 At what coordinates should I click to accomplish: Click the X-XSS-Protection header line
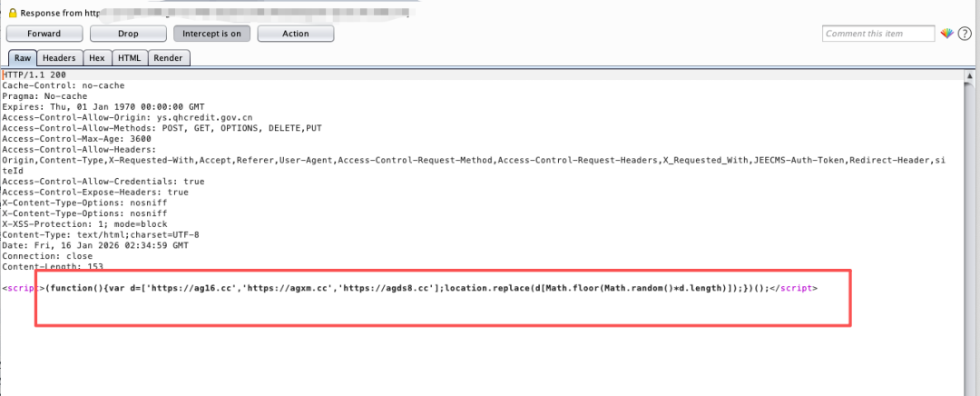tap(85, 224)
